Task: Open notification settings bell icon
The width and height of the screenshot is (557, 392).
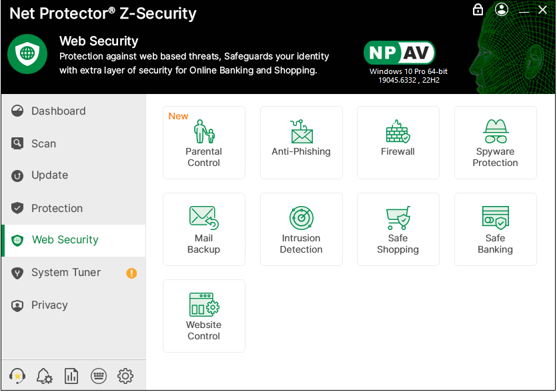Action: tap(45, 376)
